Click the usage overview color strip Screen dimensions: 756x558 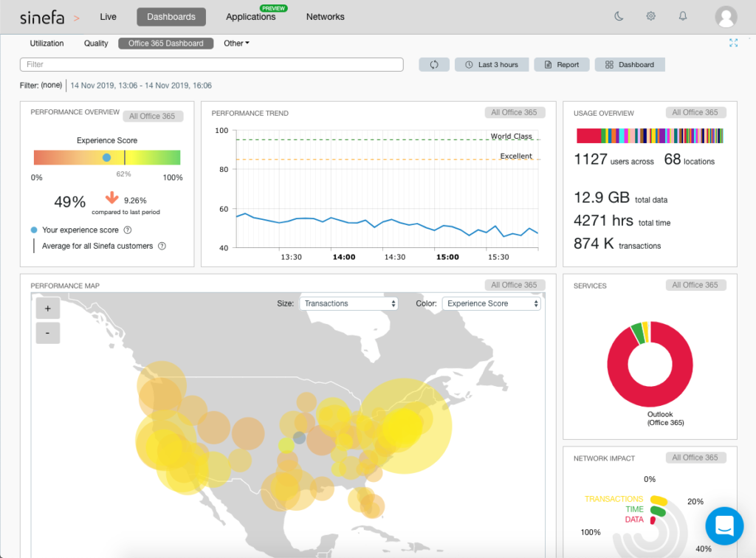650,136
